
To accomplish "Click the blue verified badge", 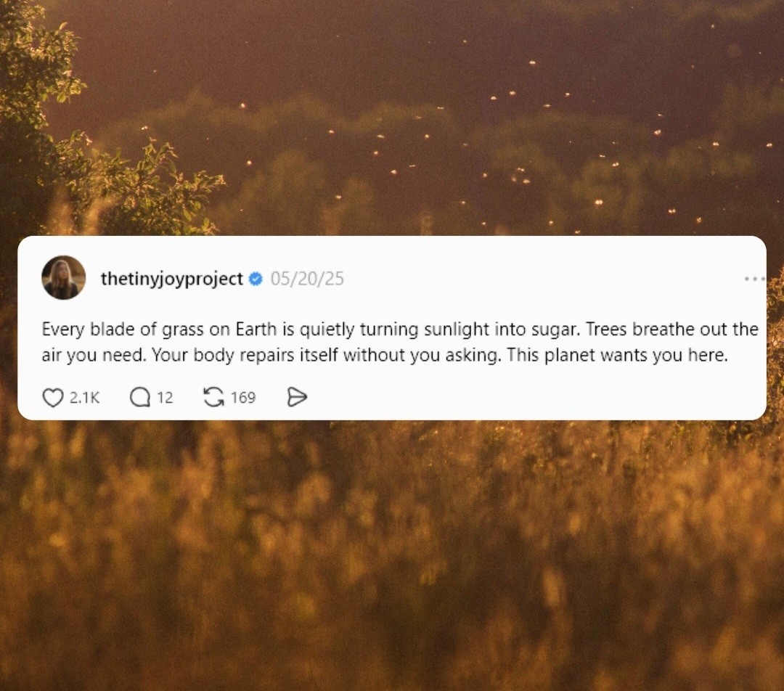I will coord(256,279).
